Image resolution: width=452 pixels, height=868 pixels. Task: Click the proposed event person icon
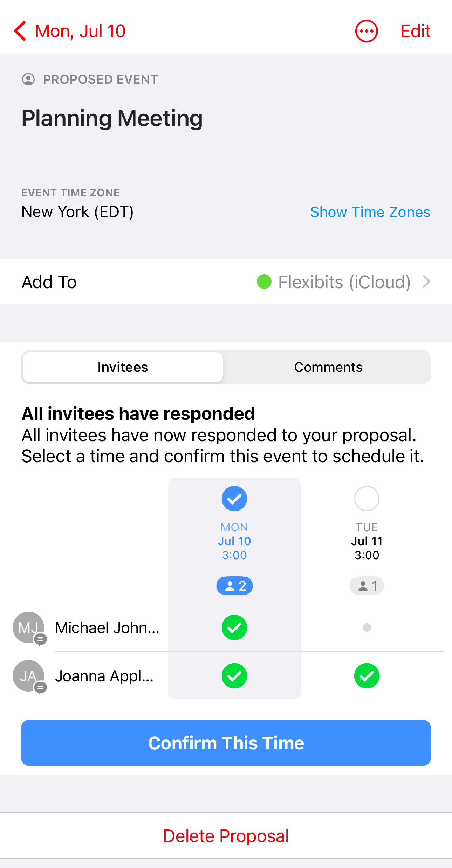click(x=28, y=79)
